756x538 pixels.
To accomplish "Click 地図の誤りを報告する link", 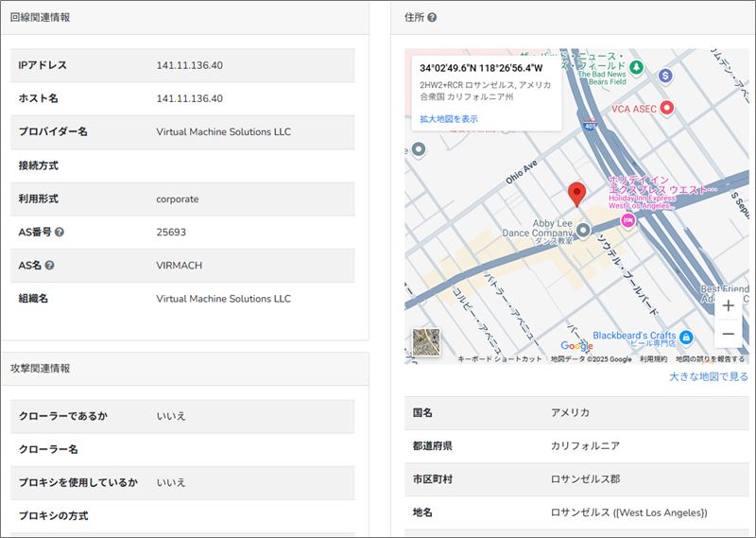I will [x=710, y=359].
